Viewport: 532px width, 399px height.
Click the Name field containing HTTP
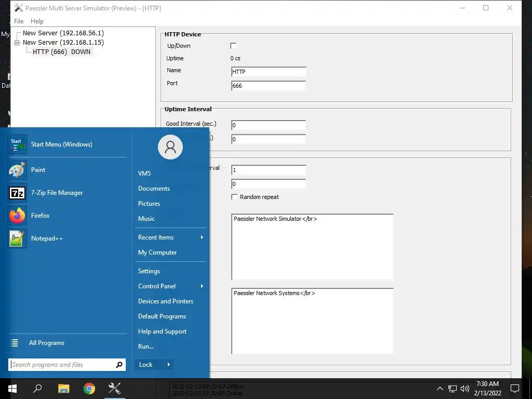pos(269,72)
